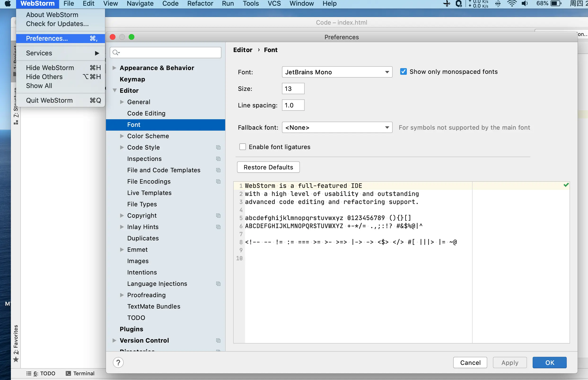Click the project-level icon beside Inspections
The width and height of the screenshot is (588, 380).
(x=218, y=159)
